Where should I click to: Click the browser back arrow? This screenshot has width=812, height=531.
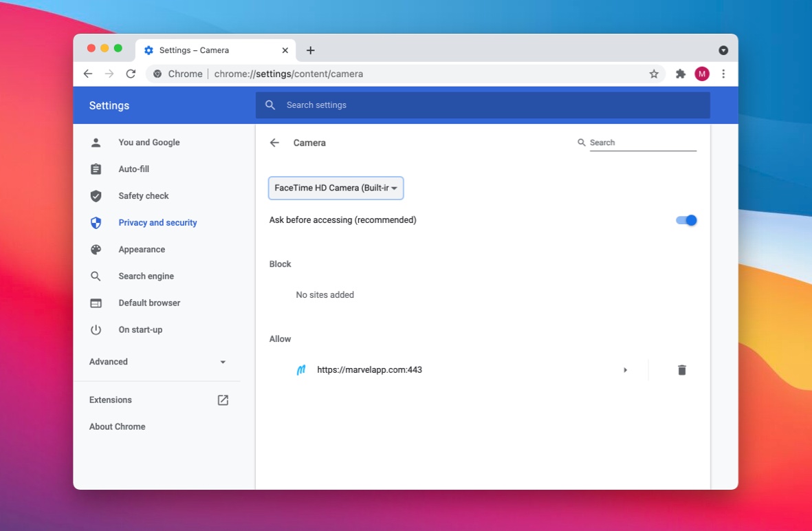(88, 74)
